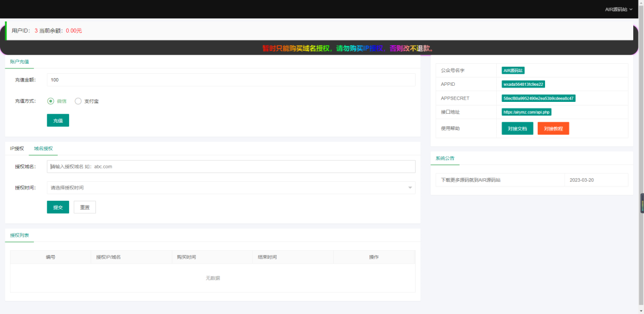The image size is (644, 314).
Task: Click the airymz.com api.php URL badge
Action: (527, 112)
